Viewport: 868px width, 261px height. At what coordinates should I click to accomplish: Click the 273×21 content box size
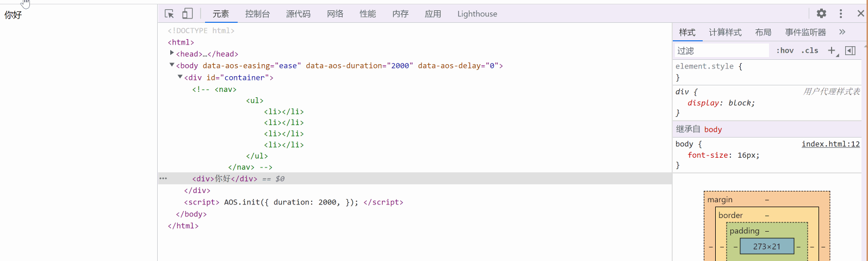(767, 246)
